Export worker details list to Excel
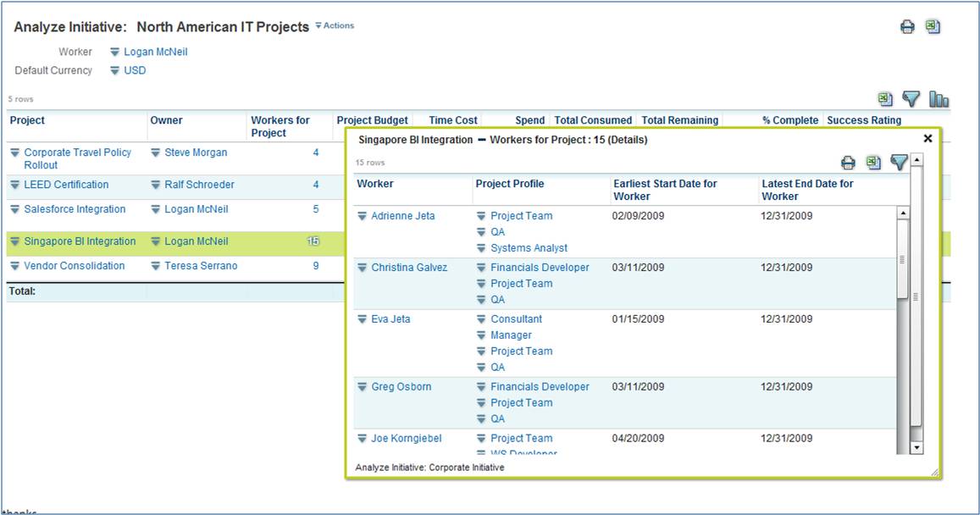This screenshot has width=980, height=515. point(873,163)
